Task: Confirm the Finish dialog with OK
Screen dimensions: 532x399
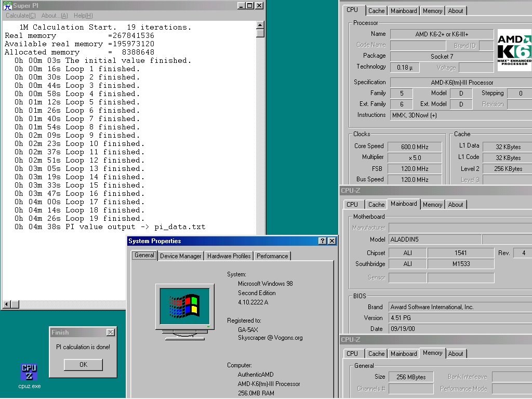Action: (x=83, y=365)
